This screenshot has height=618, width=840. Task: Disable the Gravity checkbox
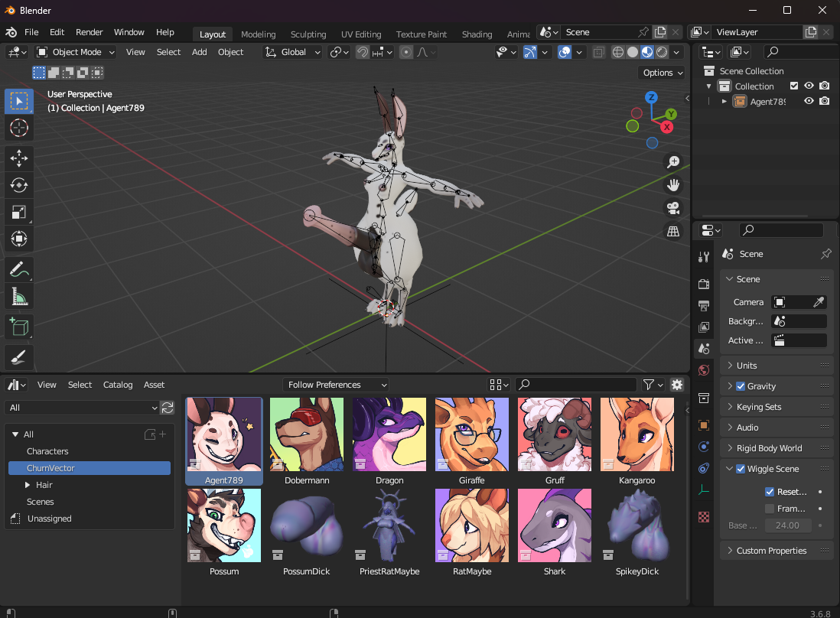coord(741,386)
